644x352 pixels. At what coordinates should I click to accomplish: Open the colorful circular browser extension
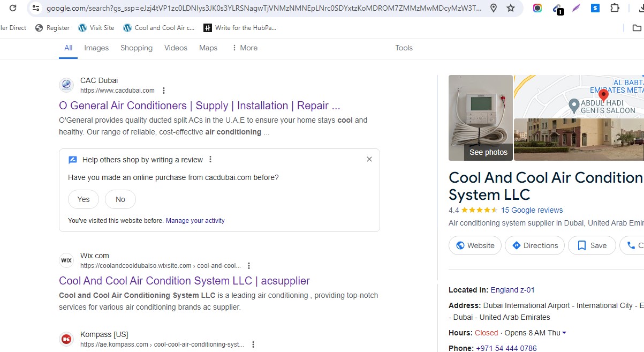coord(537,8)
